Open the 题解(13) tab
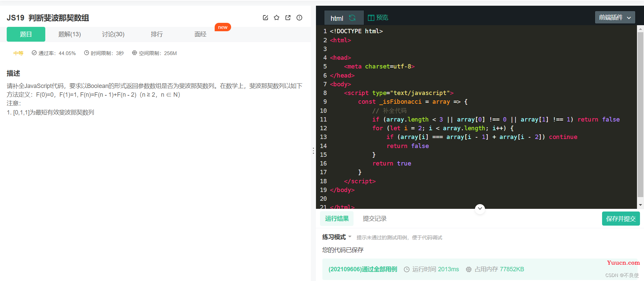The height and width of the screenshot is (281, 644). pos(69,34)
